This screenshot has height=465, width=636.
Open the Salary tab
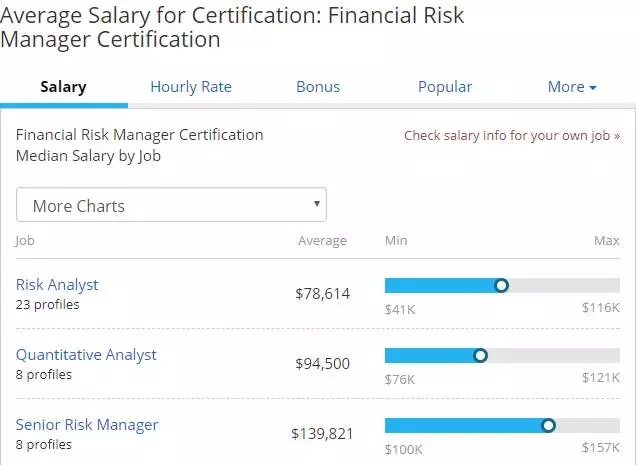[x=63, y=87]
